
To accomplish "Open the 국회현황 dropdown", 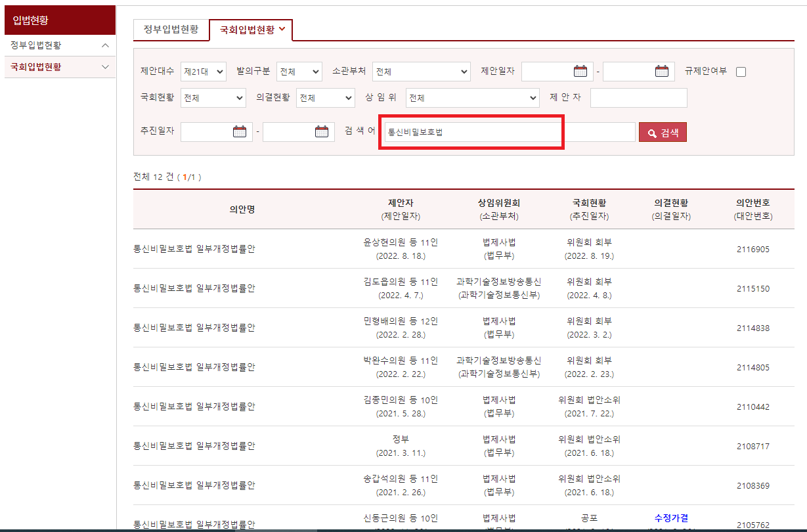I will pos(213,98).
